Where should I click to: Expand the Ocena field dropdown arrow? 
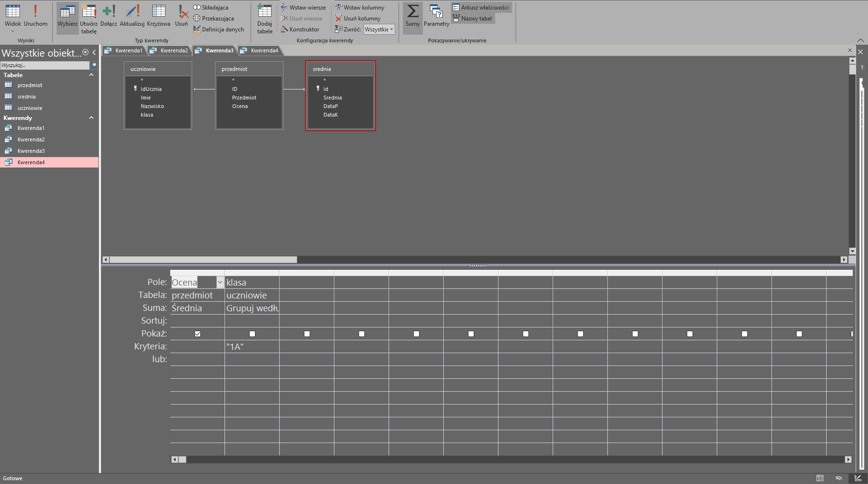(x=220, y=282)
